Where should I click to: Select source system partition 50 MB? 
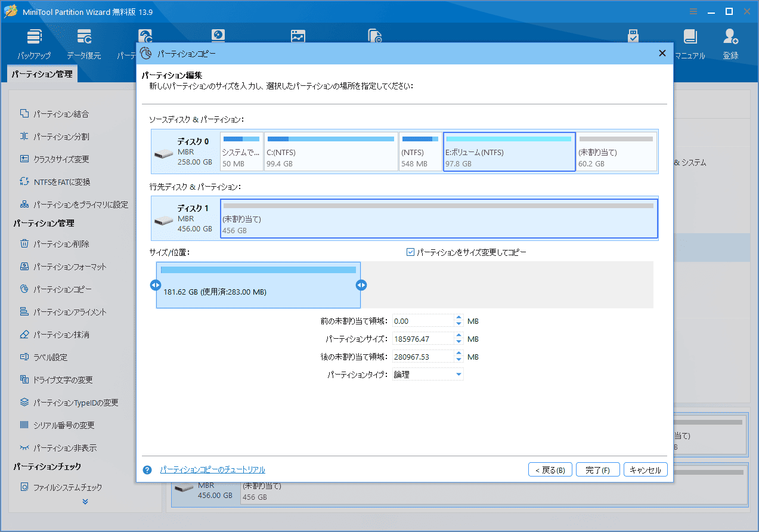(x=241, y=151)
